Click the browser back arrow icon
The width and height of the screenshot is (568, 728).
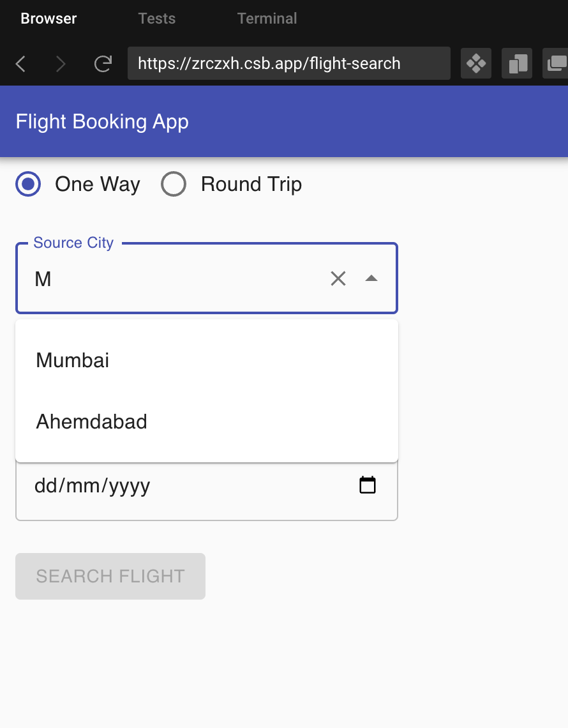(x=20, y=63)
